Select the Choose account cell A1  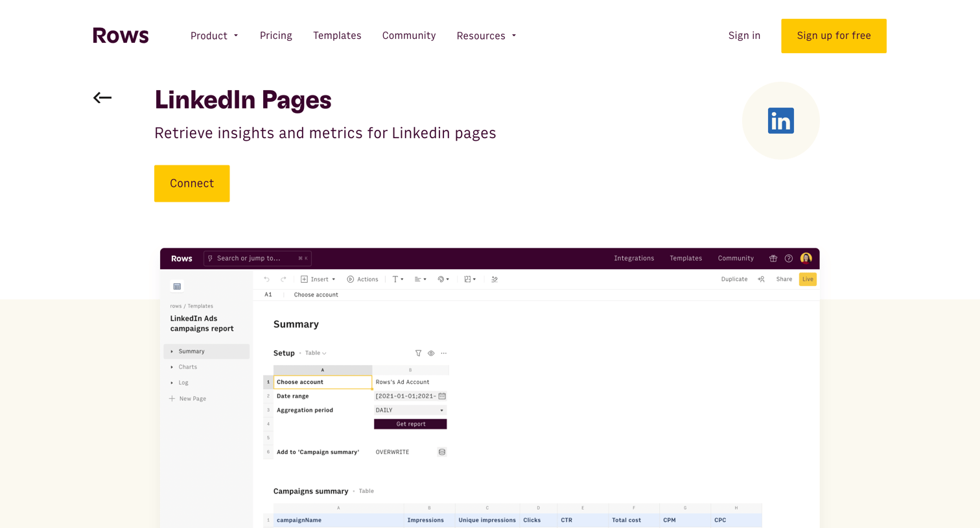pos(323,382)
